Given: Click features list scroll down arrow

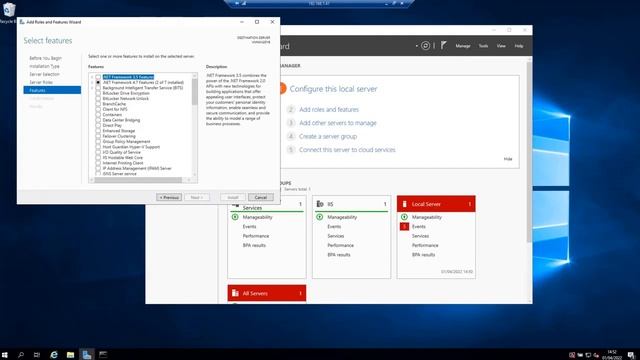Looking at the screenshot, I should coord(195,174).
